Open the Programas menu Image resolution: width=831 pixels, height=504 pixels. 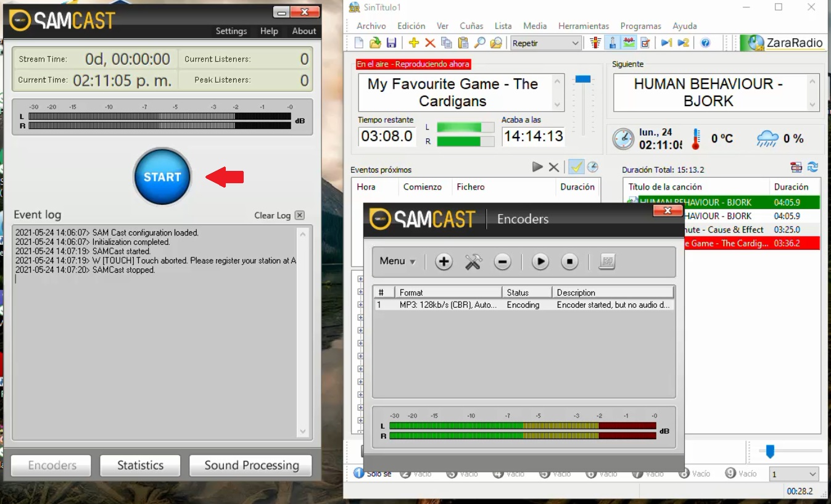point(641,26)
